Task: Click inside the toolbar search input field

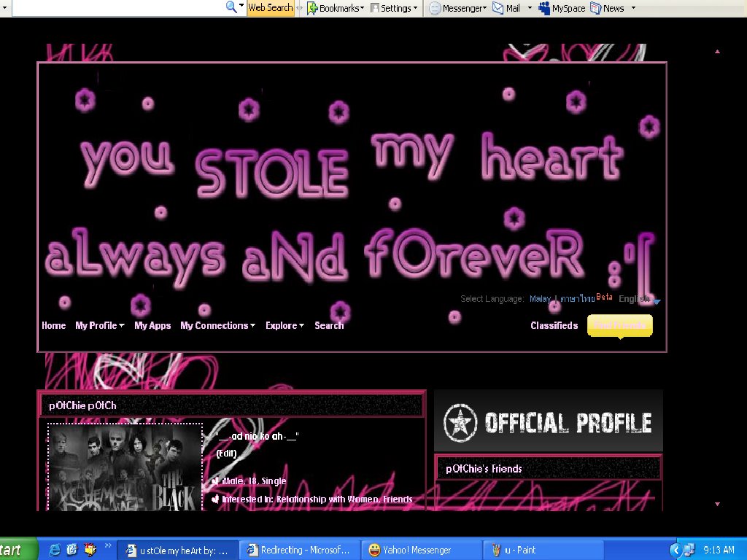Action: [117, 7]
